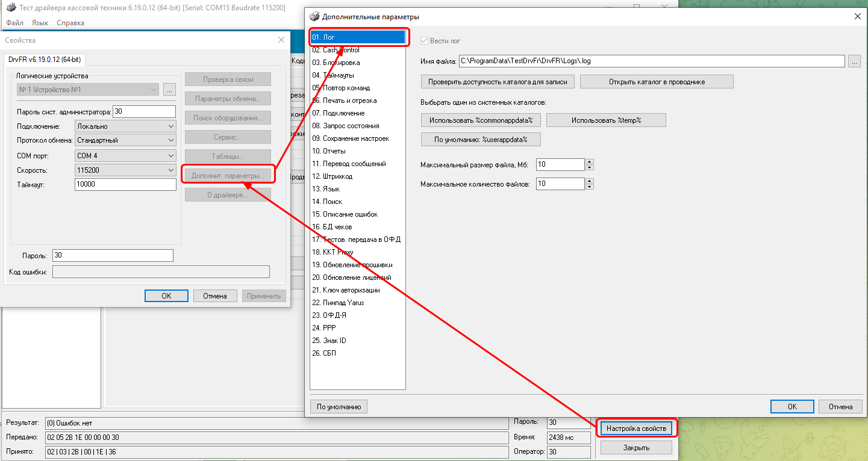Open the Файл menu
Viewport: 868px width, 461px height.
[x=14, y=23]
